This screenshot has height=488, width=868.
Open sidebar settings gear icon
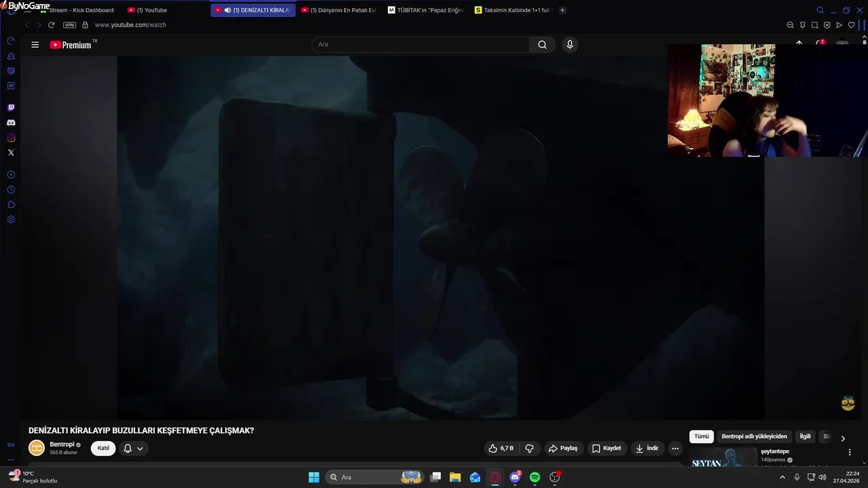(11, 220)
